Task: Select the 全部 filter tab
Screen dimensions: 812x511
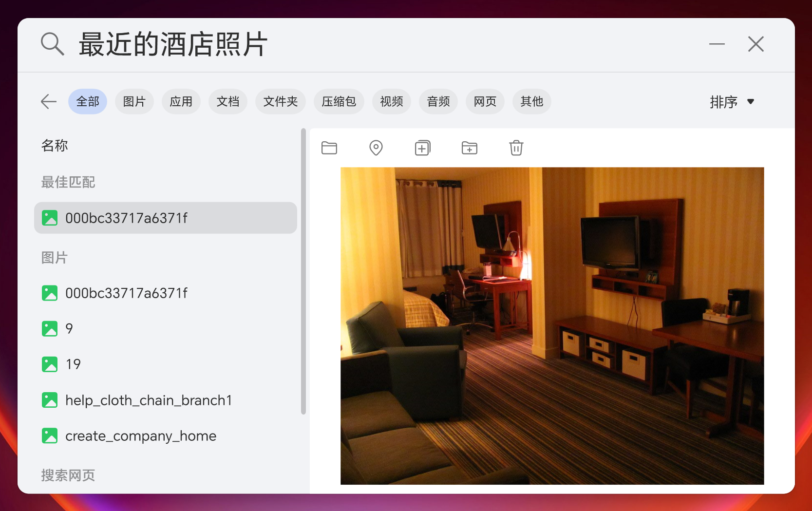Action: tap(88, 101)
